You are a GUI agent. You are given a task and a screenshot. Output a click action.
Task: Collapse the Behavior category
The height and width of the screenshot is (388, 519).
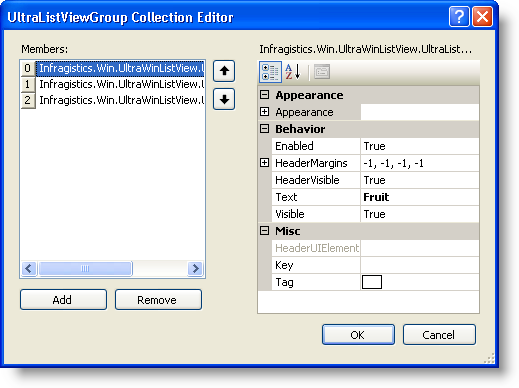click(x=264, y=129)
